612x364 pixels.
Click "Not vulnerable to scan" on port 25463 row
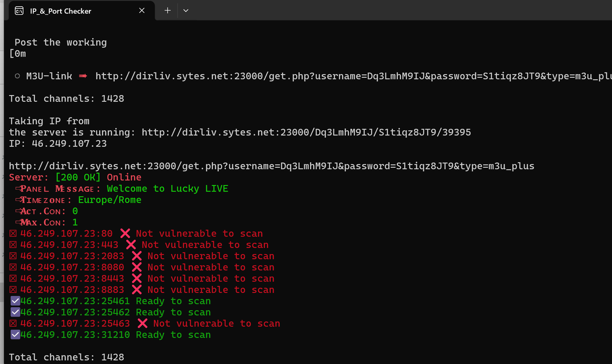(x=217, y=323)
